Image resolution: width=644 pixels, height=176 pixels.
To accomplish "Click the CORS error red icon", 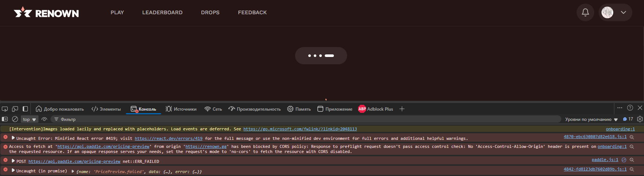I will [x=5, y=146].
